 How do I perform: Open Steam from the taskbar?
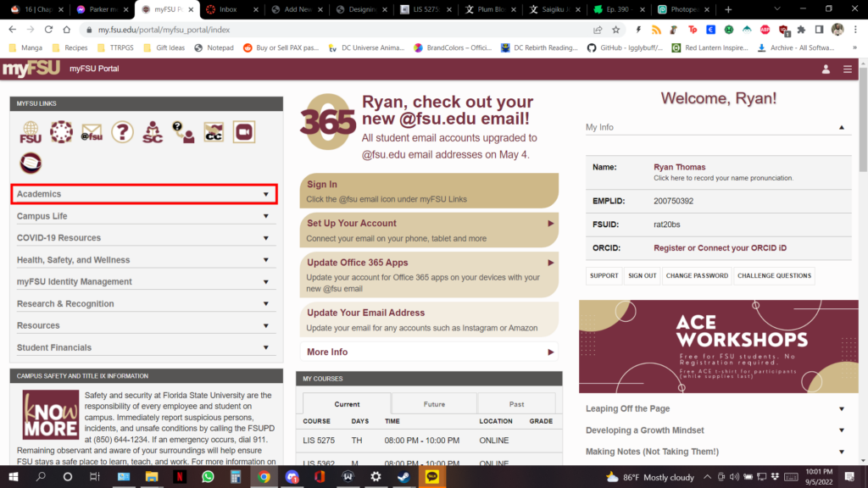coord(403,476)
